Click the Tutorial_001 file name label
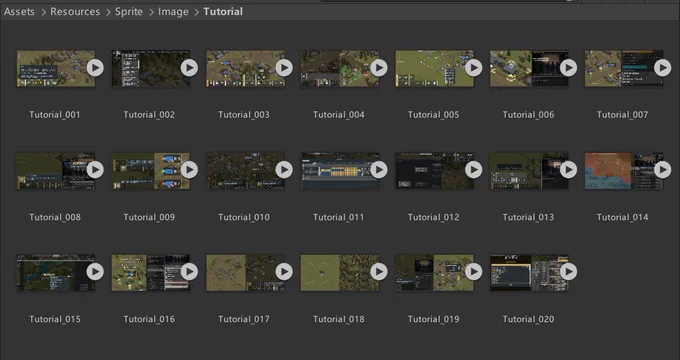 pyautogui.click(x=55, y=115)
